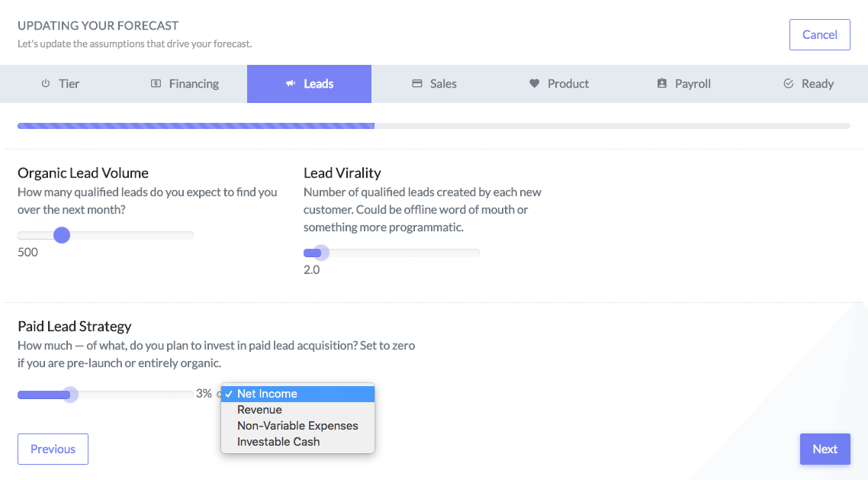Image resolution: width=868 pixels, height=480 pixels.
Task: Proceed with the Next button
Action: click(825, 449)
